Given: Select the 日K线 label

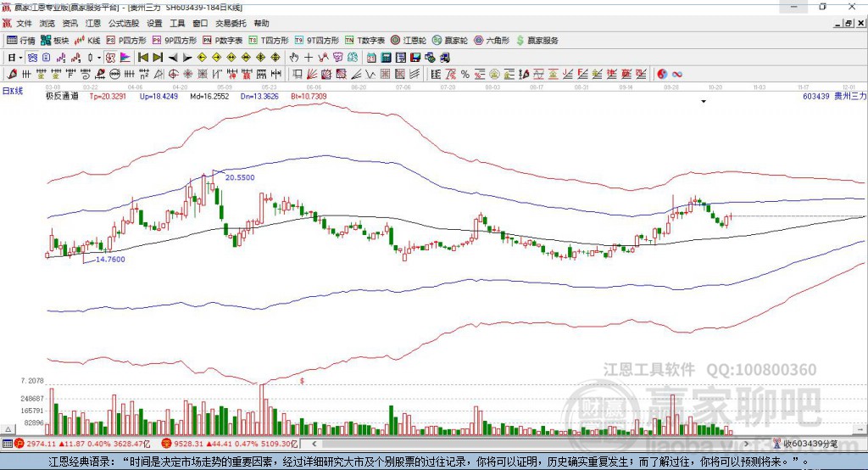Looking at the screenshot, I should tap(13, 91).
